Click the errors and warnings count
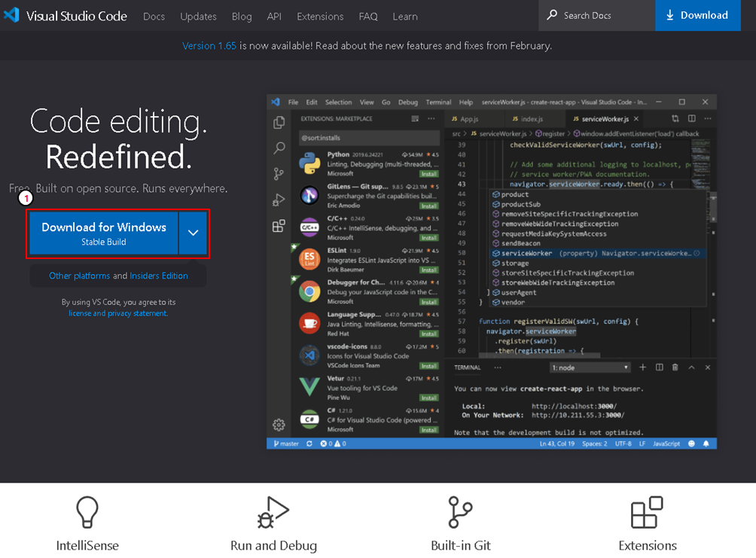The width and height of the screenshot is (756, 558). coord(333,444)
